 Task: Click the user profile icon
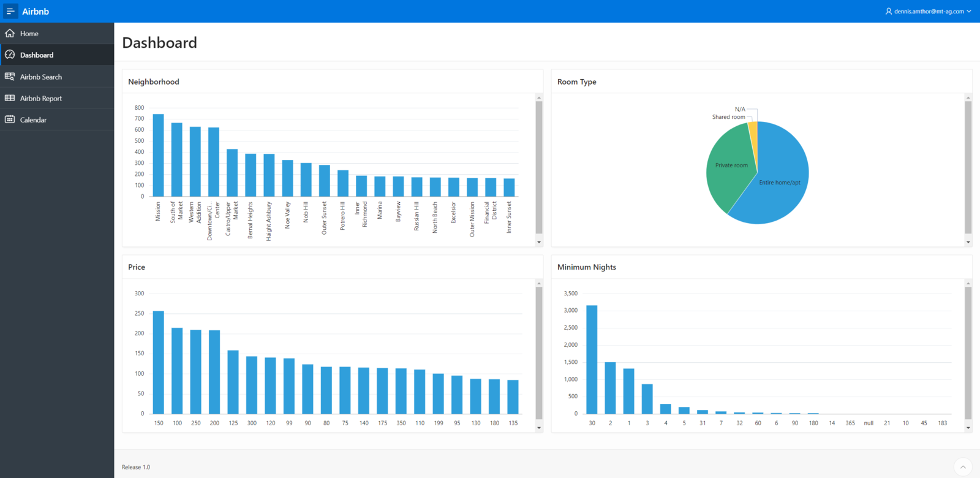point(888,11)
